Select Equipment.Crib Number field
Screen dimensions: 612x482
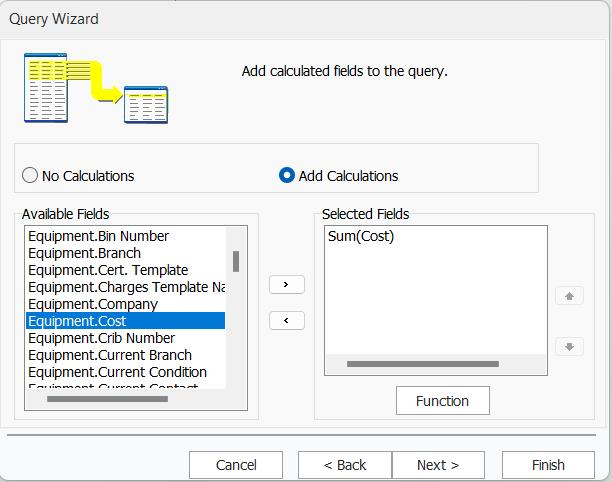[101, 338]
